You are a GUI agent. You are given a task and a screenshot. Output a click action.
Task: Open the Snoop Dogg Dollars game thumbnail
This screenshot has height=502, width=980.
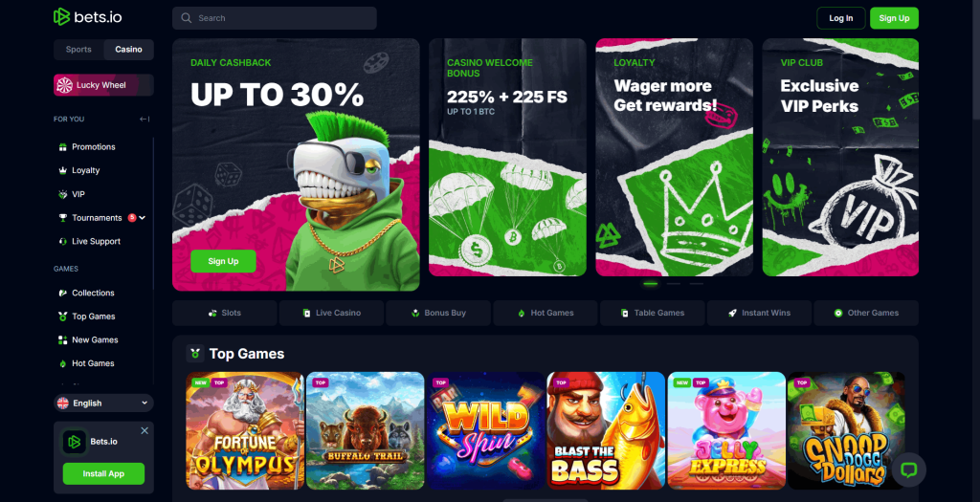coord(846,431)
